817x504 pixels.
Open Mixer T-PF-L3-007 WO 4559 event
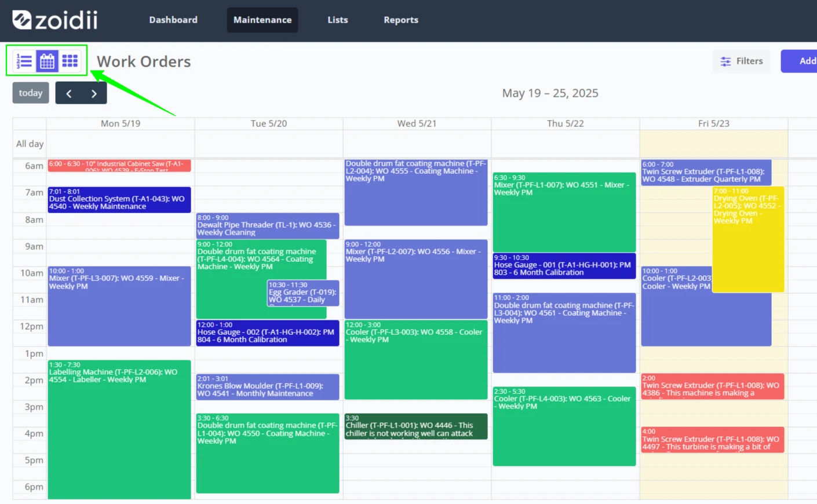119,306
